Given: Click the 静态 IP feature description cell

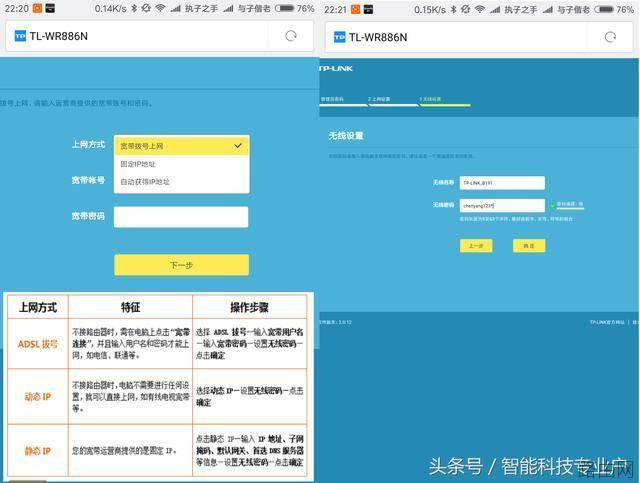Looking at the screenshot, I should (x=131, y=451).
